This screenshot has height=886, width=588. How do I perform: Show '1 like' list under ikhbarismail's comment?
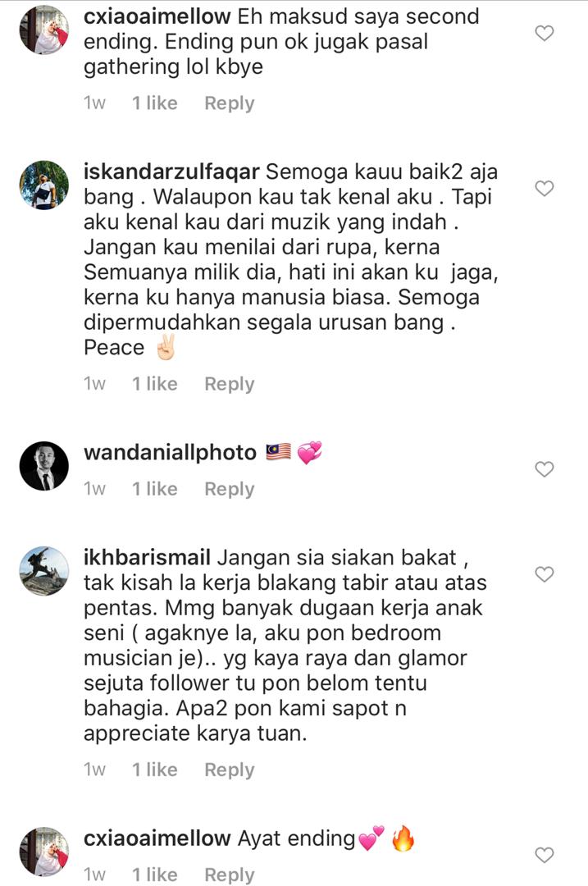click(155, 770)
